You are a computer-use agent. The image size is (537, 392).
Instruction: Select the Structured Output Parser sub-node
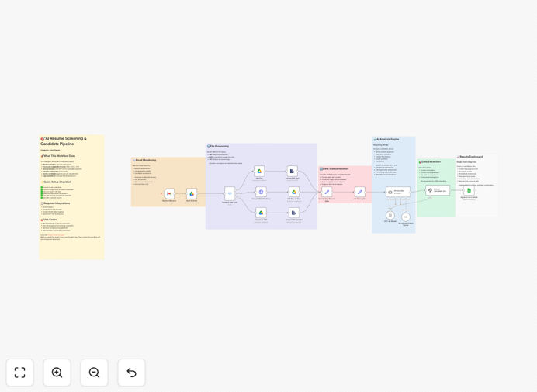tap(406, 217)
